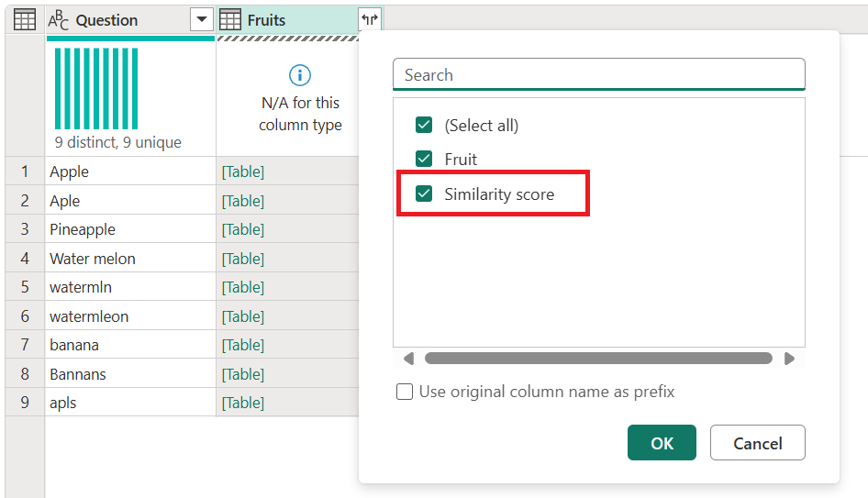Viewport: 868px width, 498px height.
Task: Open the Question column filter dropdown
Action: [x=202, y=20]
